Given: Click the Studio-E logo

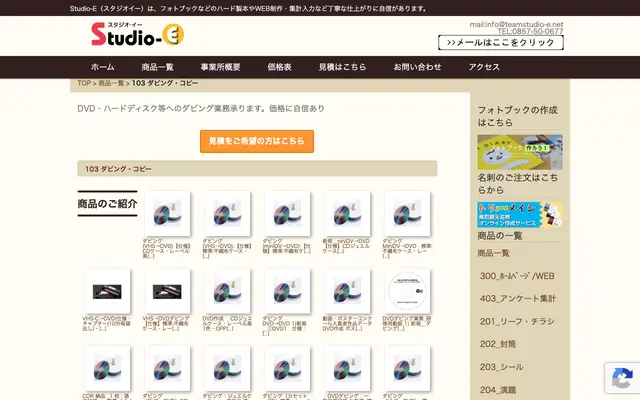Looking at the screenshot, I should point(138,34).
